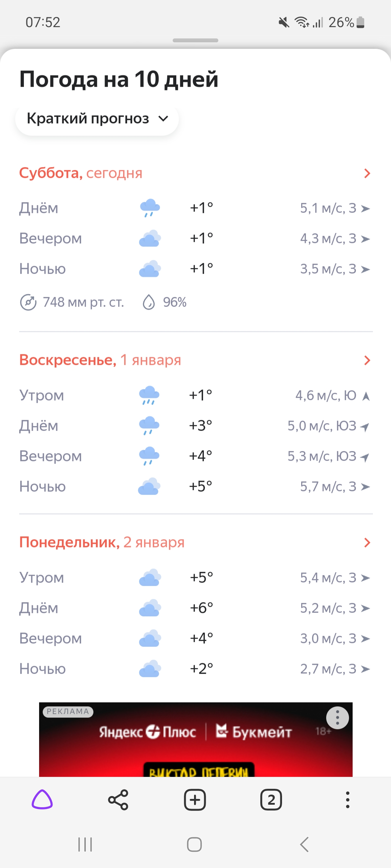This screenshot has width=391, height=868.
Task: Open the browser three-dot menu
Action: coord(348,800)
